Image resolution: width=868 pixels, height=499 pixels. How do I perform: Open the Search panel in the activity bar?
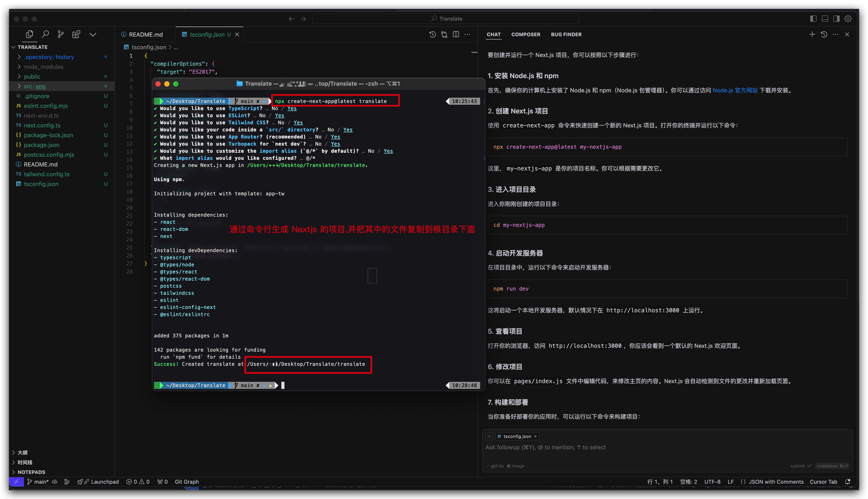coord(45,34)
